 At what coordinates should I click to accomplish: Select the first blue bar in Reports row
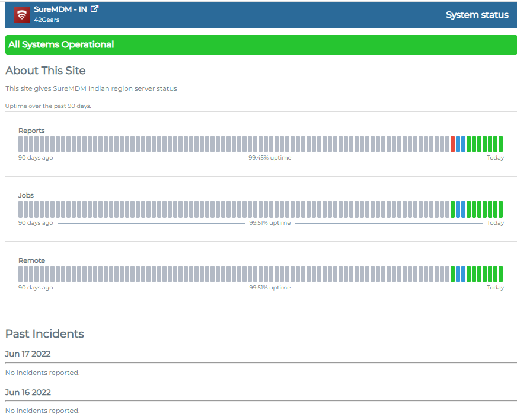(x=458, y=144)
